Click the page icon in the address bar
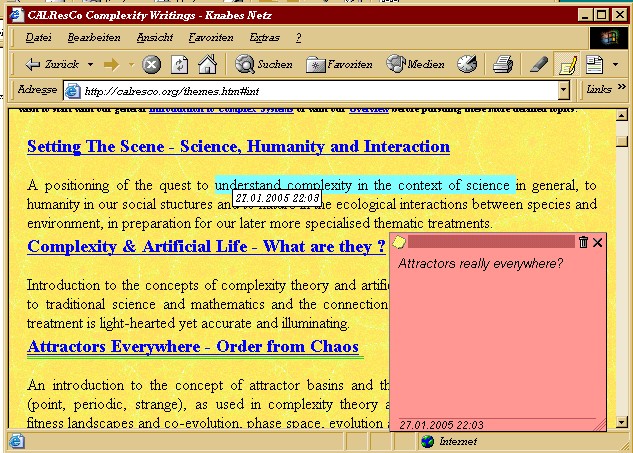The height and width of the screenshot is (453, 633). tap(73, 91)
